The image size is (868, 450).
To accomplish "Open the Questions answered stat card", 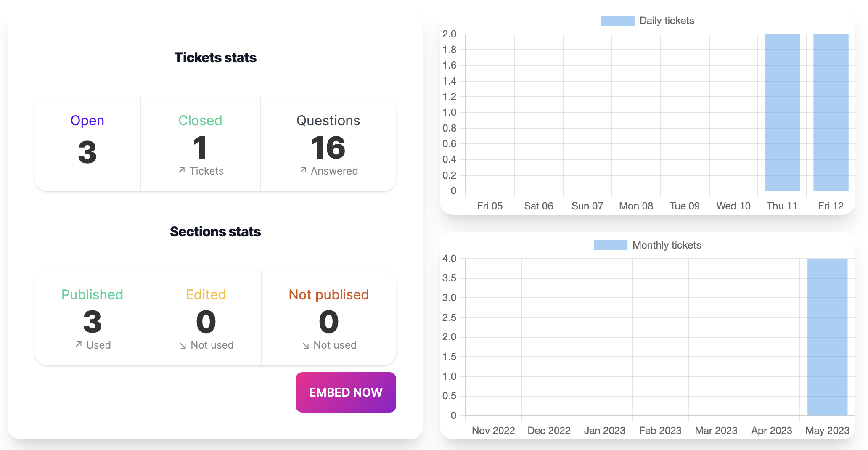I will tap(328, 144).
